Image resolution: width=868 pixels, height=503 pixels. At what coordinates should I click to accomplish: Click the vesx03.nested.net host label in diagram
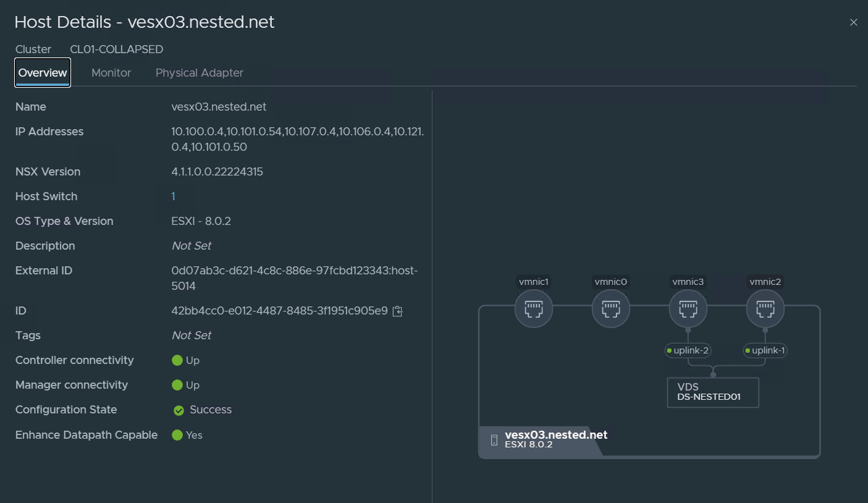click(x=555, y=435)
